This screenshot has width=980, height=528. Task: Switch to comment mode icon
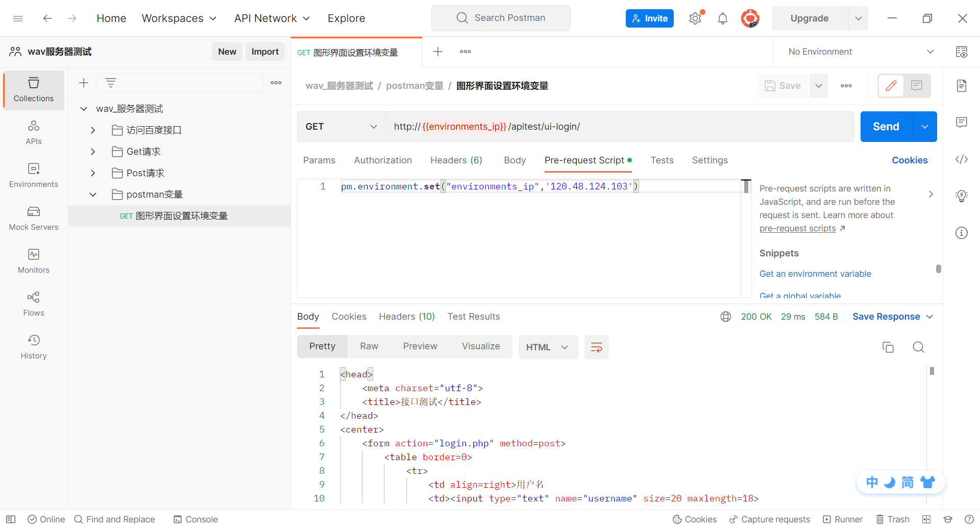click(x=917, y=86)
